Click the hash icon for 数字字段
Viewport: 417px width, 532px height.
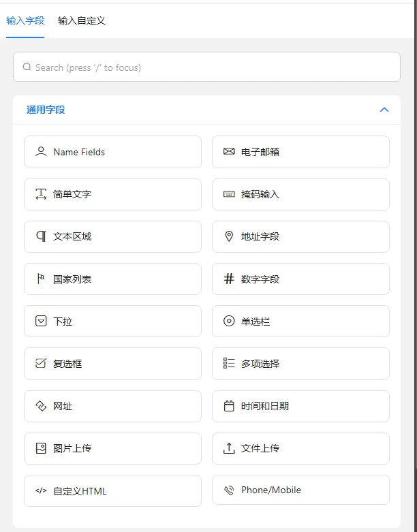click(x=229, y=279)
